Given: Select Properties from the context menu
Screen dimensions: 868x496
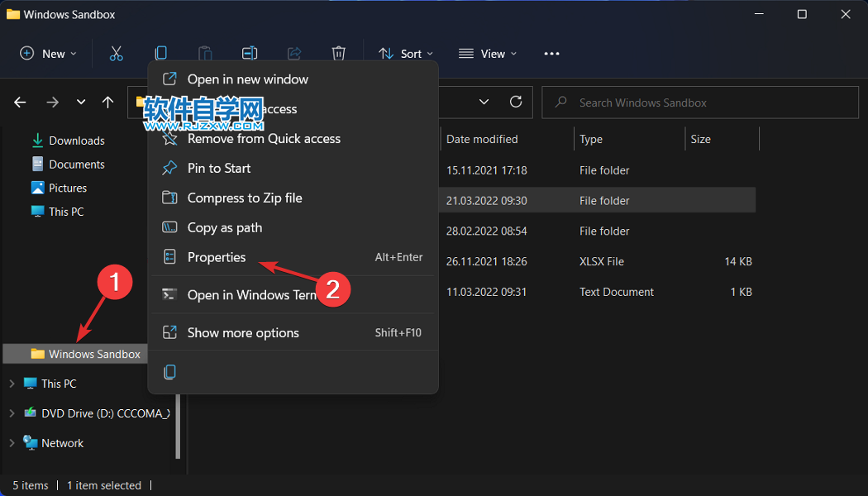Looking at the screenshot, I should point(217,257).
